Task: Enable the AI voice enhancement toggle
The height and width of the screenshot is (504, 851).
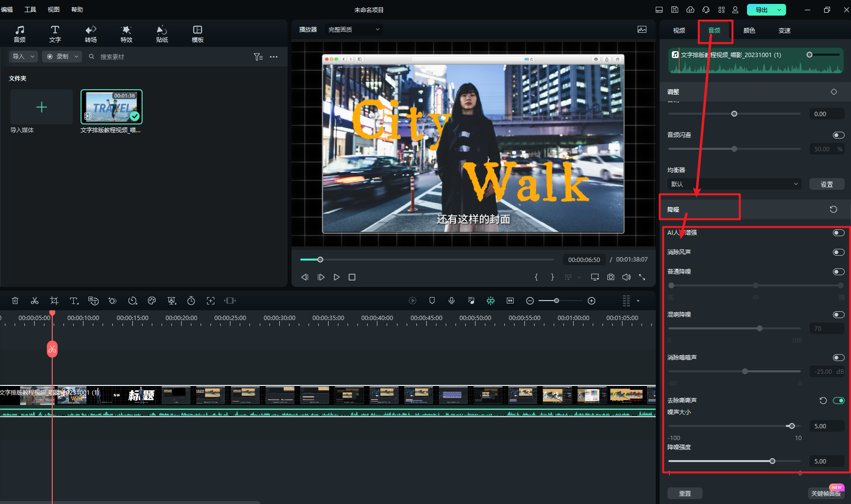Action: (838, 233)
